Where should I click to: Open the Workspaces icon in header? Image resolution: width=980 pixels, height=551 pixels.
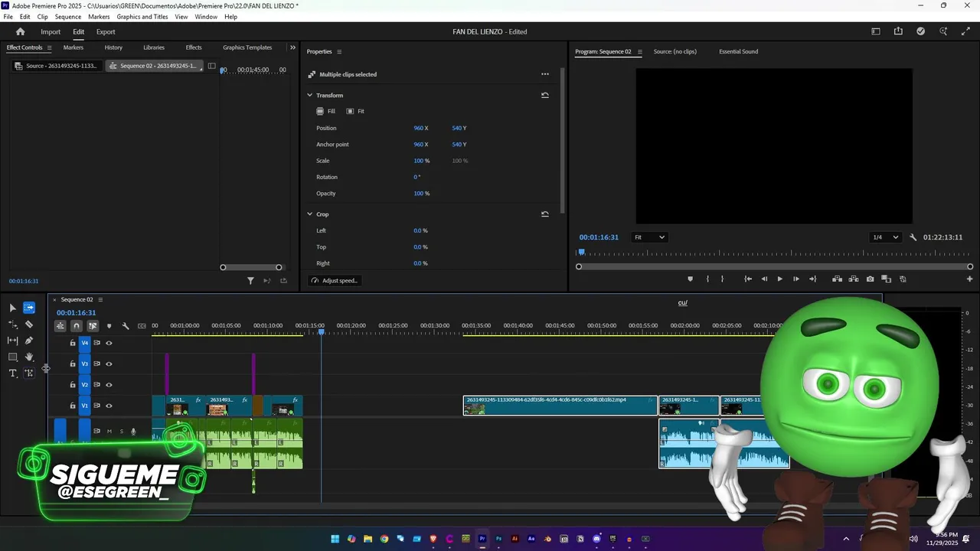pos(876,31)
